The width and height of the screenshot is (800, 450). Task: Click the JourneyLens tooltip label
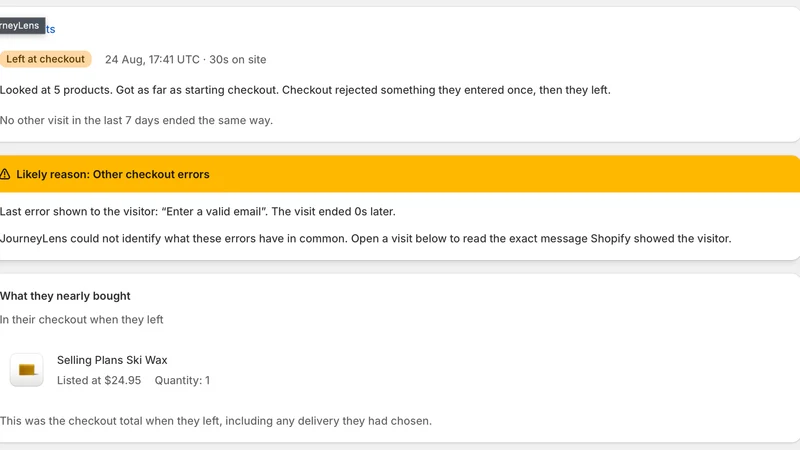click(22, 26)
